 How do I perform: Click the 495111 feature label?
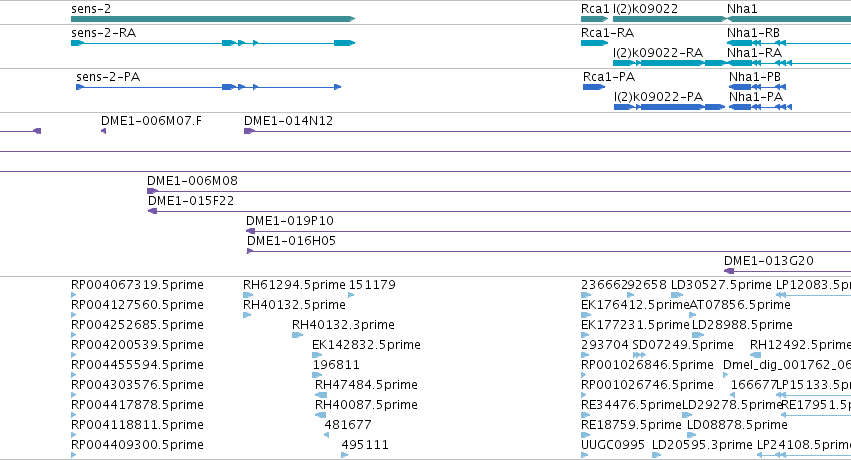(365, 445)
